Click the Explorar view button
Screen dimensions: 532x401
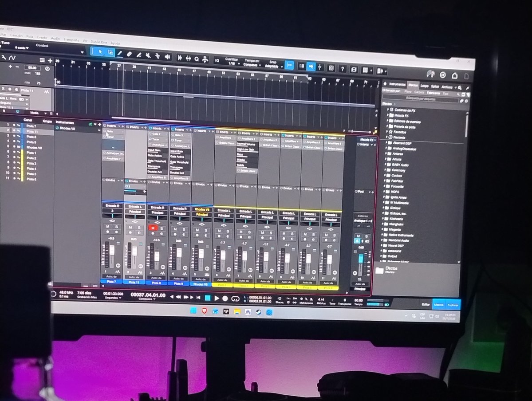click(x=453, y=305)
